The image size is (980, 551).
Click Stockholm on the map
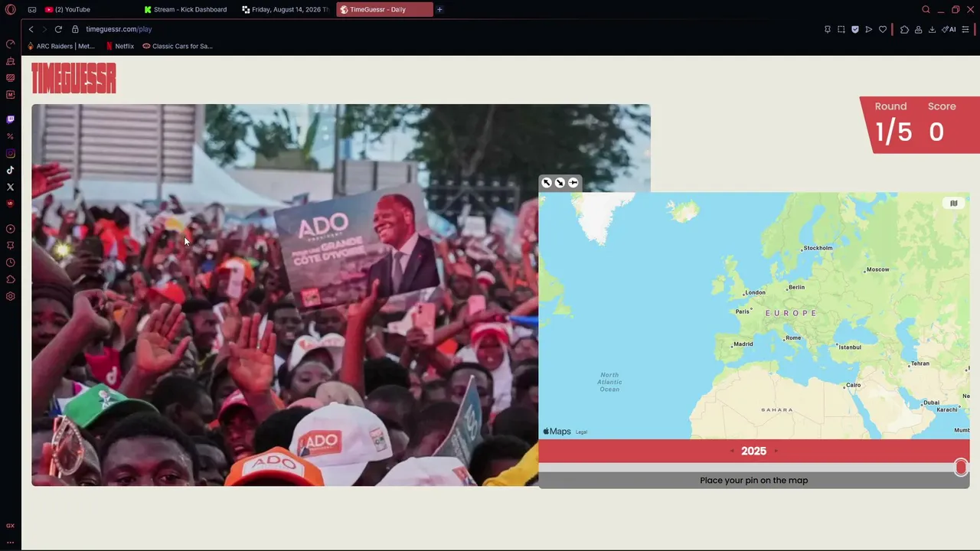coord(818,248)
